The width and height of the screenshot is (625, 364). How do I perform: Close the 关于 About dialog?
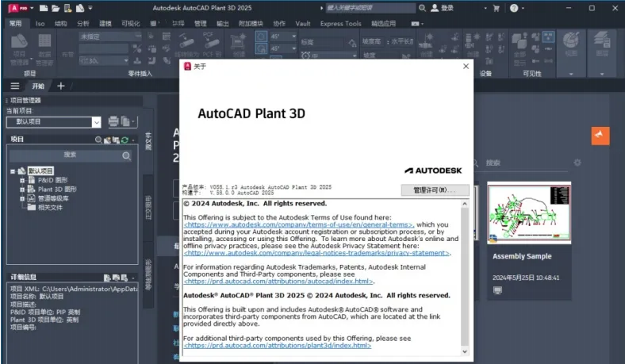[x=466, y=66]
